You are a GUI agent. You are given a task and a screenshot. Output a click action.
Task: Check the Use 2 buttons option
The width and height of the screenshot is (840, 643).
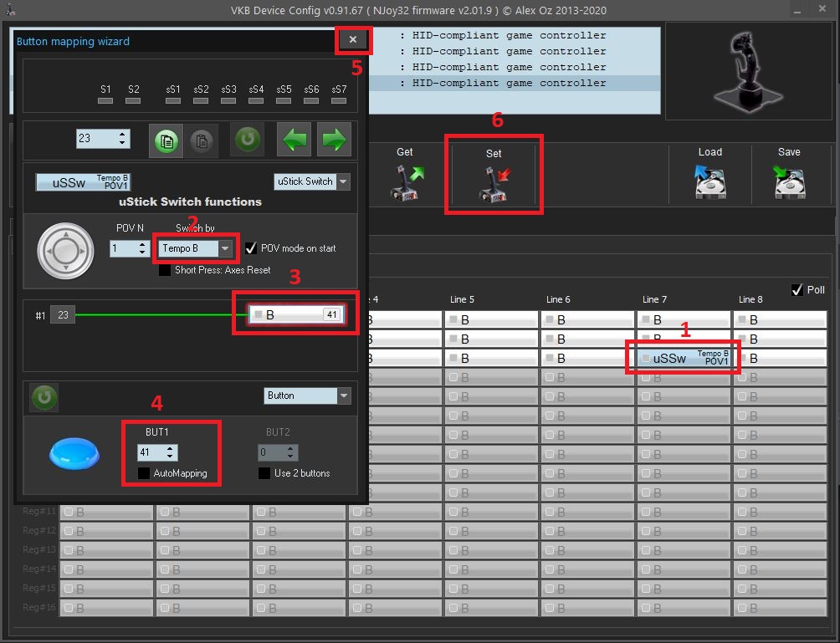tap(264, 473)
